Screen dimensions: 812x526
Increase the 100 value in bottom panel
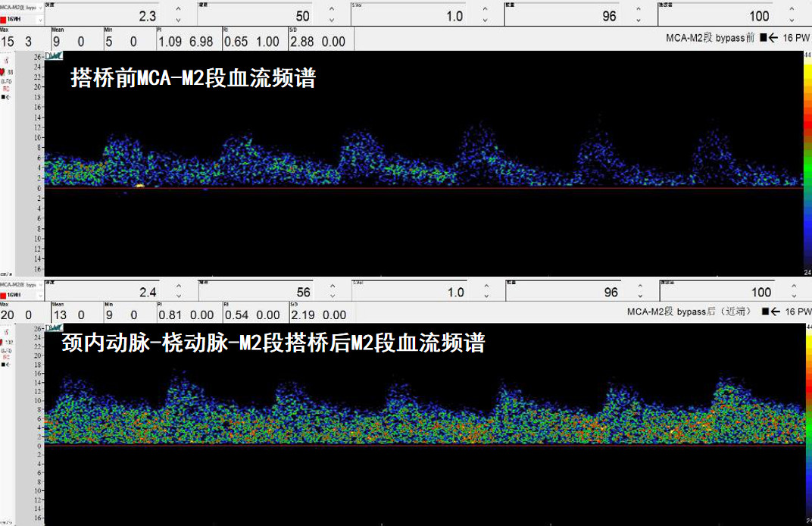(x=793, y=286)
